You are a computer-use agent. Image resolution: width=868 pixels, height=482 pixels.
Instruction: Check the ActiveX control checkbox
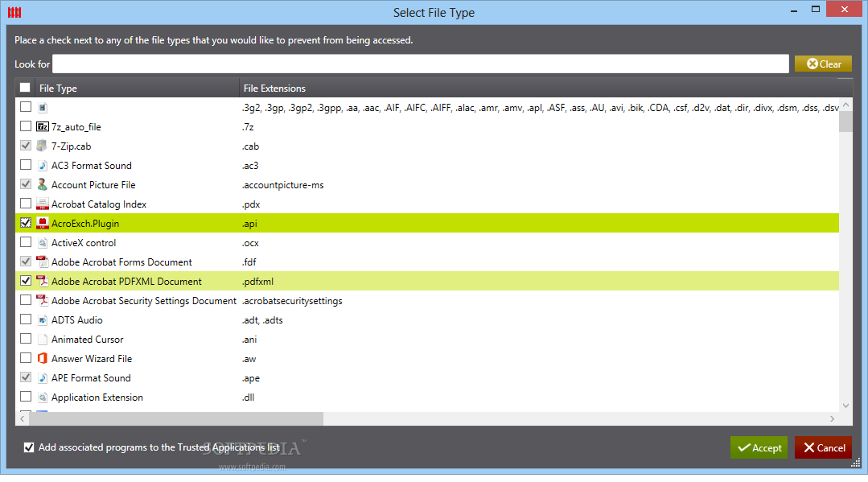pos(26,242)
